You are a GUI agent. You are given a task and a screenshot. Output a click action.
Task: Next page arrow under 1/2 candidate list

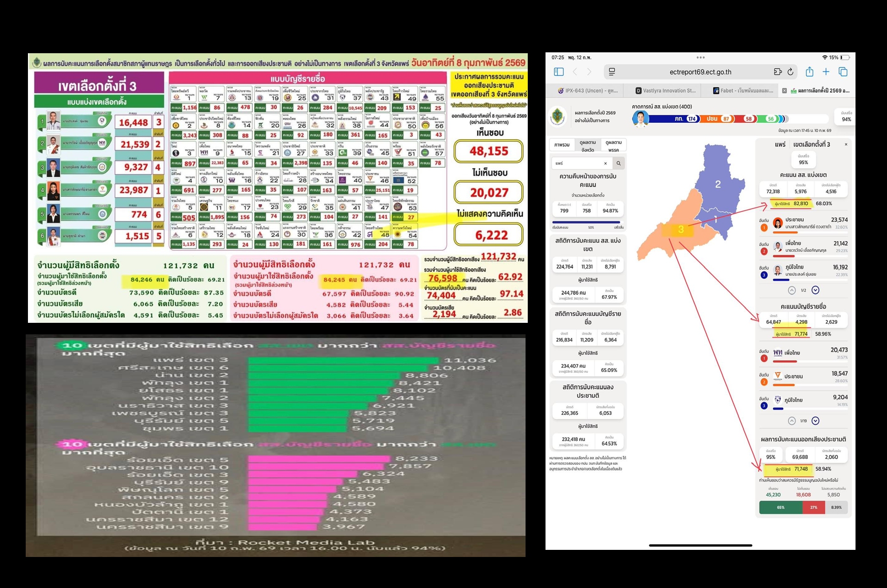[815, 290]
